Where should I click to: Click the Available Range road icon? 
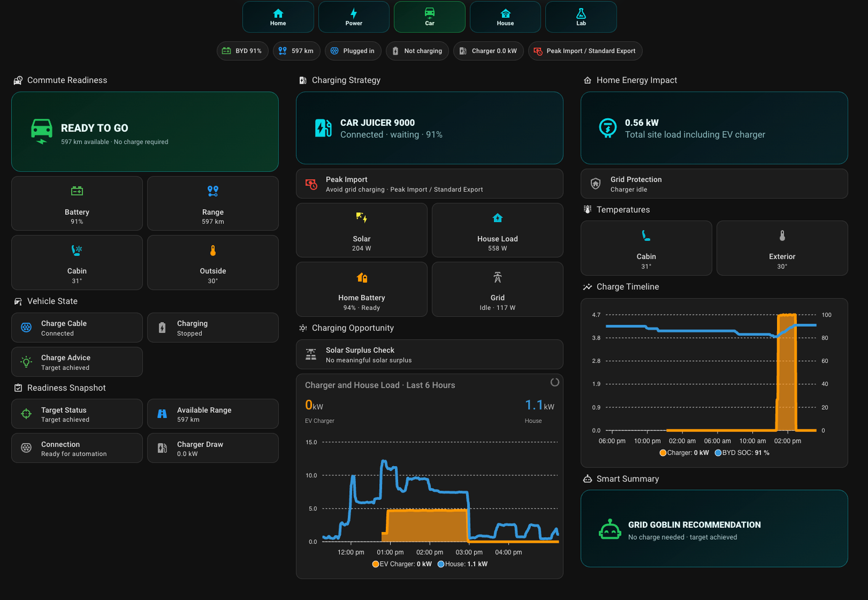click(x=162, y=414)
